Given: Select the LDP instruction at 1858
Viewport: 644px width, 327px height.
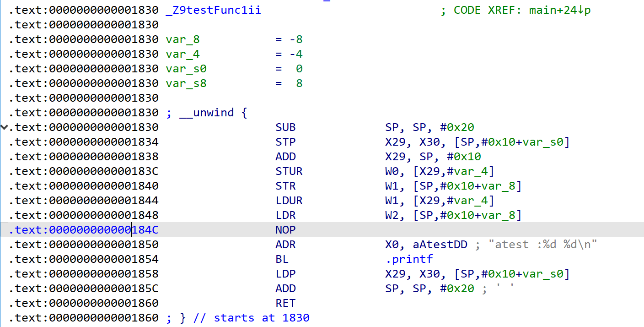Looking at the screenshot, I should click(286, 274).
